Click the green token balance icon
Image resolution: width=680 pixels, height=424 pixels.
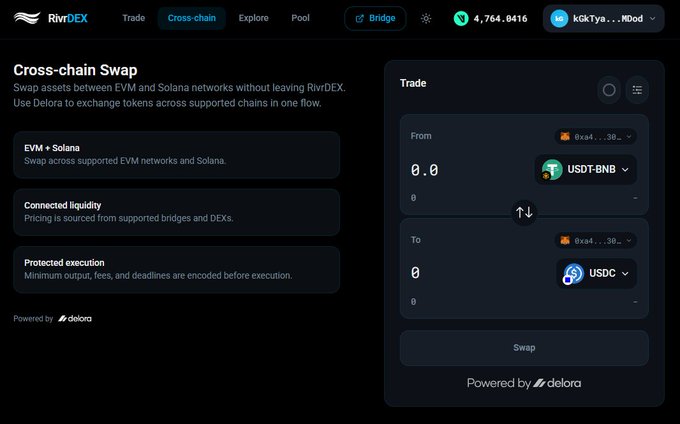coord(461,18)
